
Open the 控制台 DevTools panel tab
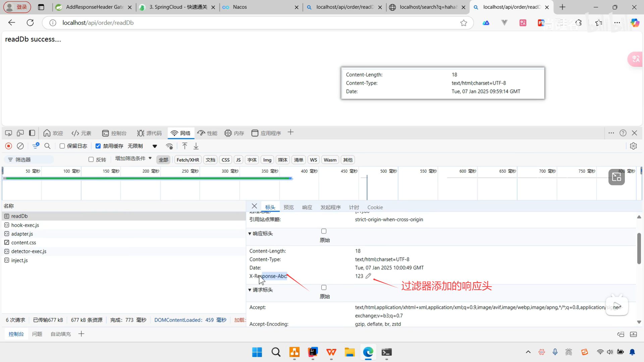pyautogui.click(x=114, y=133)
